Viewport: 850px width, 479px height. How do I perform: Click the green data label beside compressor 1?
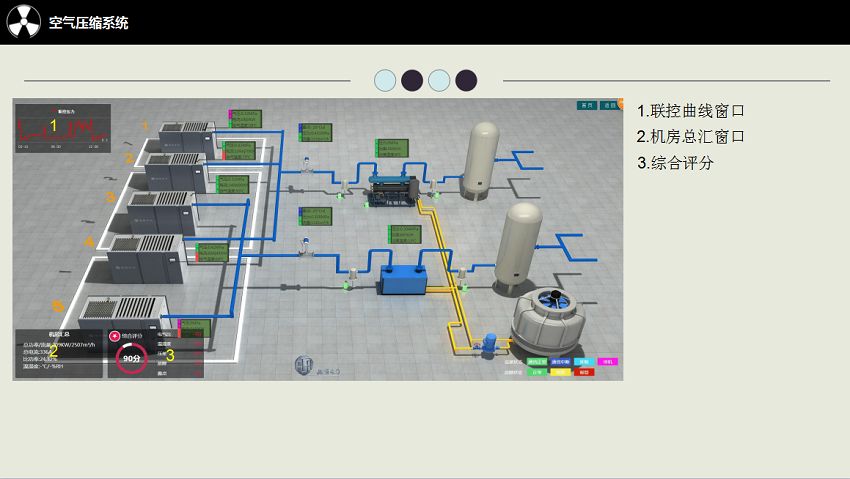(x=246, y=118)
